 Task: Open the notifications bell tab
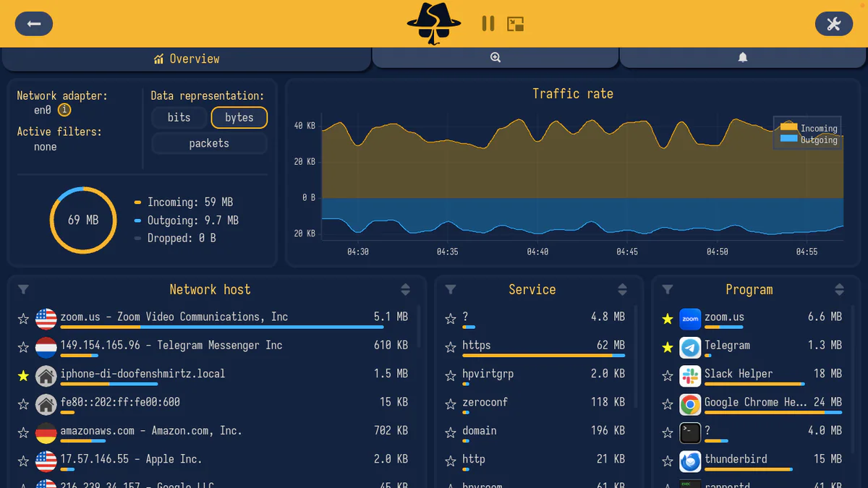pos(743,57)
